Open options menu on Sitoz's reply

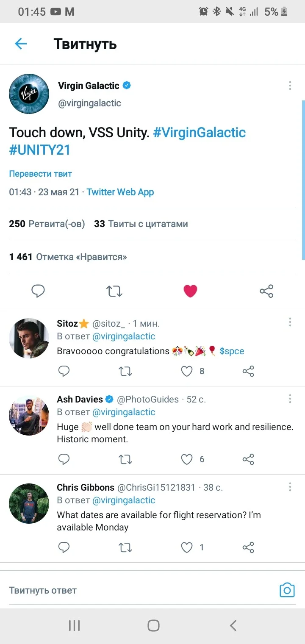[x=290, y=322]
